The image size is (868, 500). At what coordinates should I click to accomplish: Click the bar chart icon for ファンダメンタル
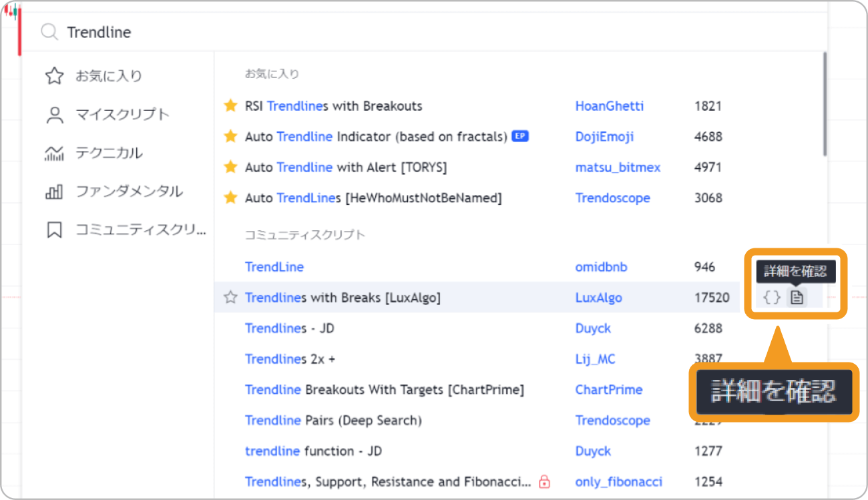coord(54,192)
